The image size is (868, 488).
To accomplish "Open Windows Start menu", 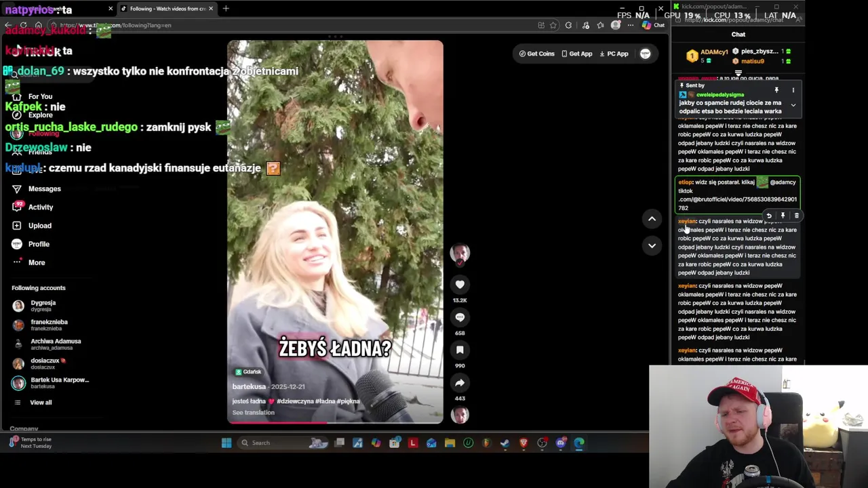I will point(226,443).
